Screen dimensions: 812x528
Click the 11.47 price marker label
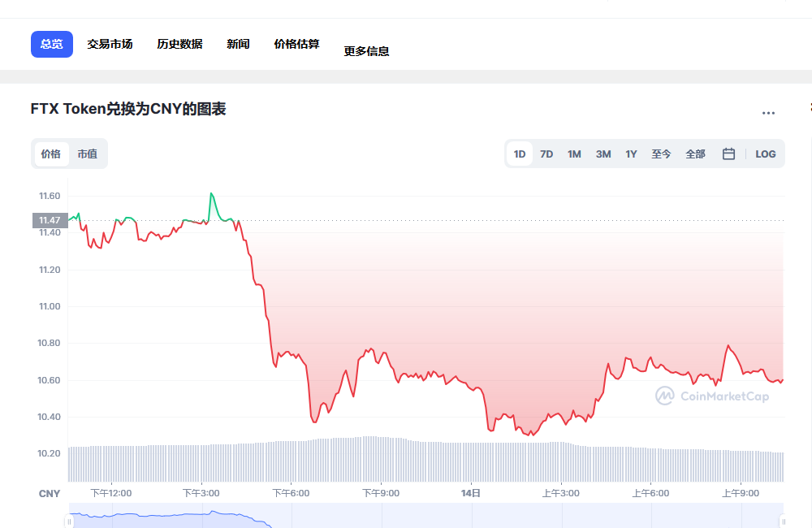50,220
